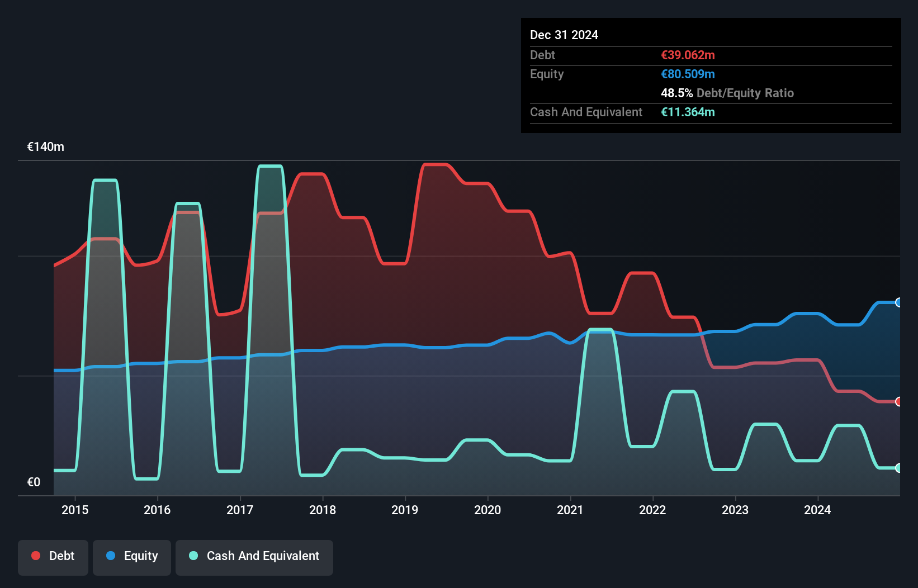Click the blue Equity legend dot
918x588 pixels.
[111, 556]
